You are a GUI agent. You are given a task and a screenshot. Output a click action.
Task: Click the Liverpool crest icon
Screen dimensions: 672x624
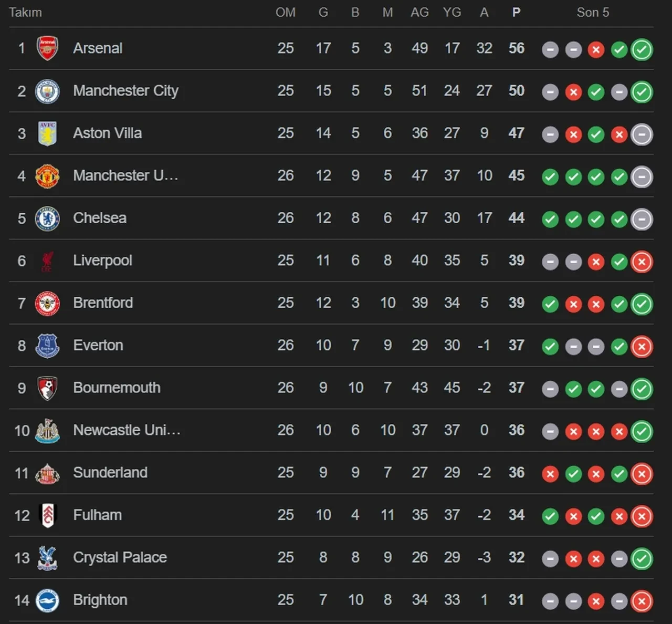pos(47,261)
